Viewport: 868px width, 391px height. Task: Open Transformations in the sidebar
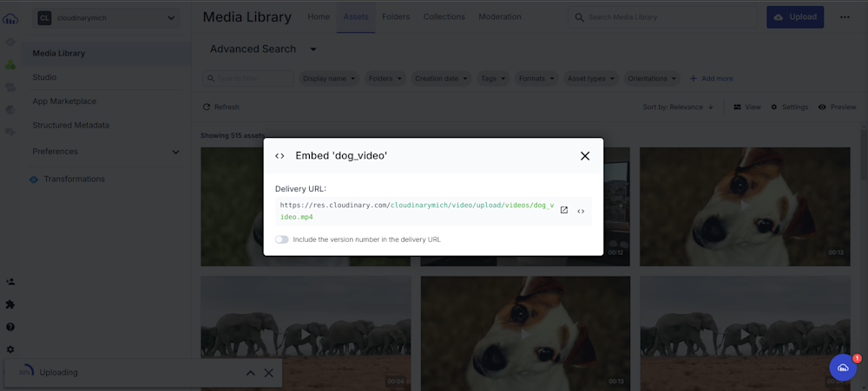pos(74,179)
